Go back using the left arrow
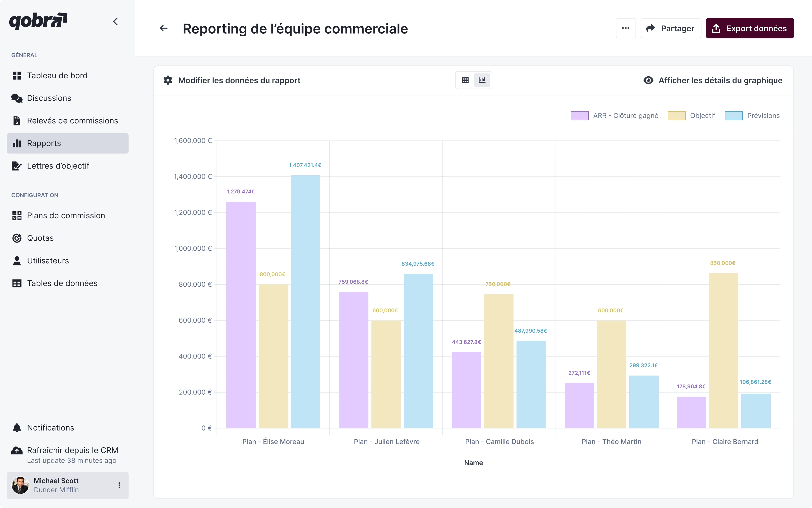This screenshot has height=508, width=812. [163, 28]
